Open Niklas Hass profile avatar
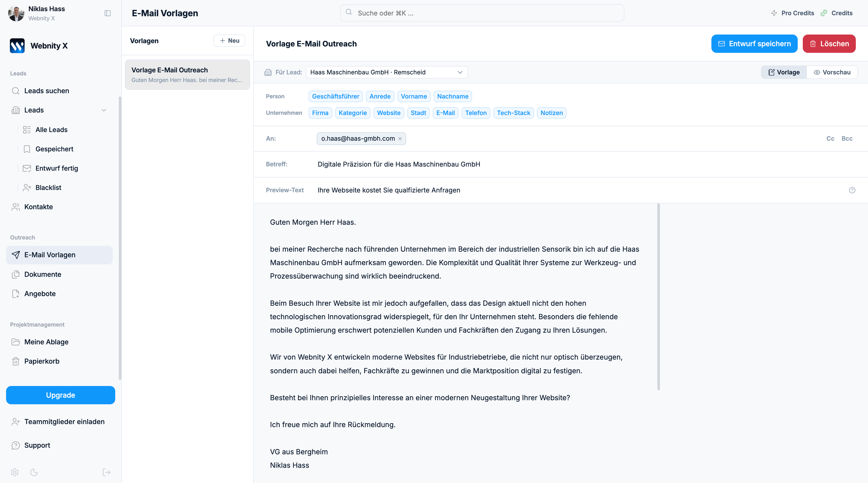 point(16,13)
